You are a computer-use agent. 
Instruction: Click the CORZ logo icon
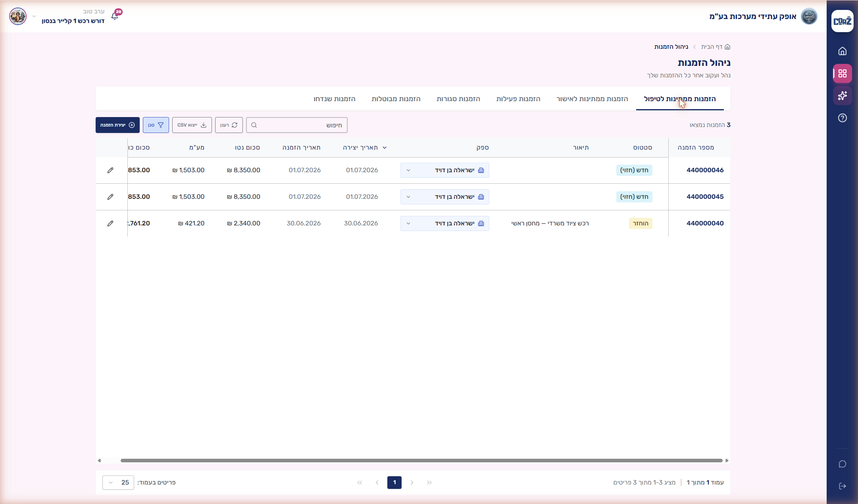click(842, 21)
